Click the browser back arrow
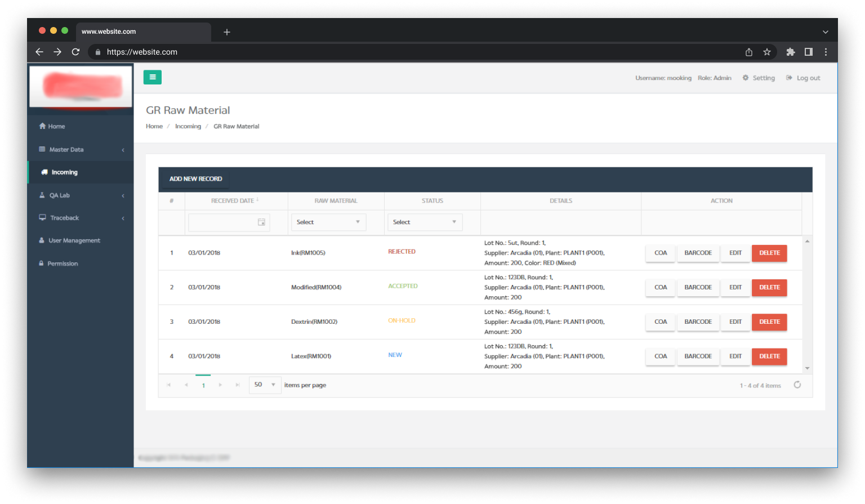The height and width of the screenshot is (504, 865). tap(39, 52)
